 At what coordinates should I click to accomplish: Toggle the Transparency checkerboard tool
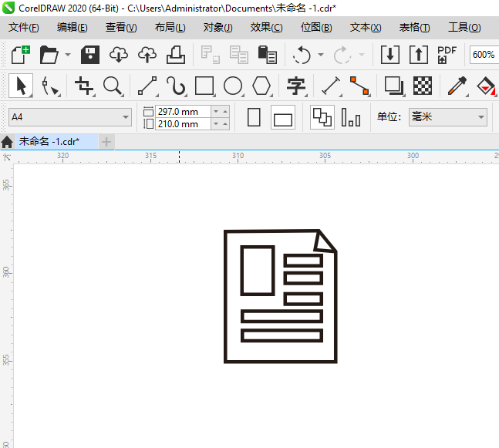(x=423, y=86)
